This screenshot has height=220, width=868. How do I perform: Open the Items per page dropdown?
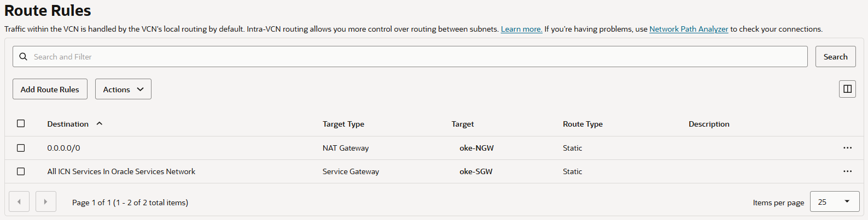pyautogui.click(x=833, y=202)
